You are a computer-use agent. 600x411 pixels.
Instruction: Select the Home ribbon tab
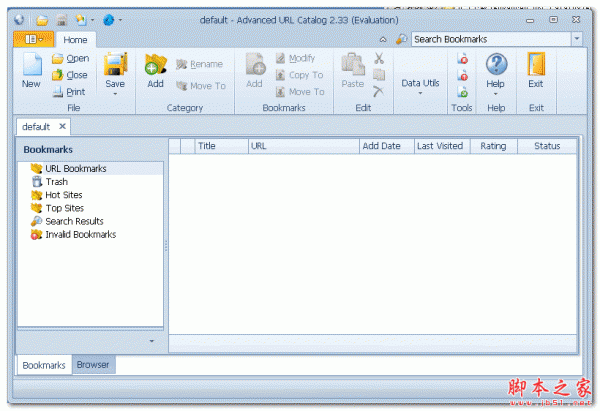(x=75, y=40)
